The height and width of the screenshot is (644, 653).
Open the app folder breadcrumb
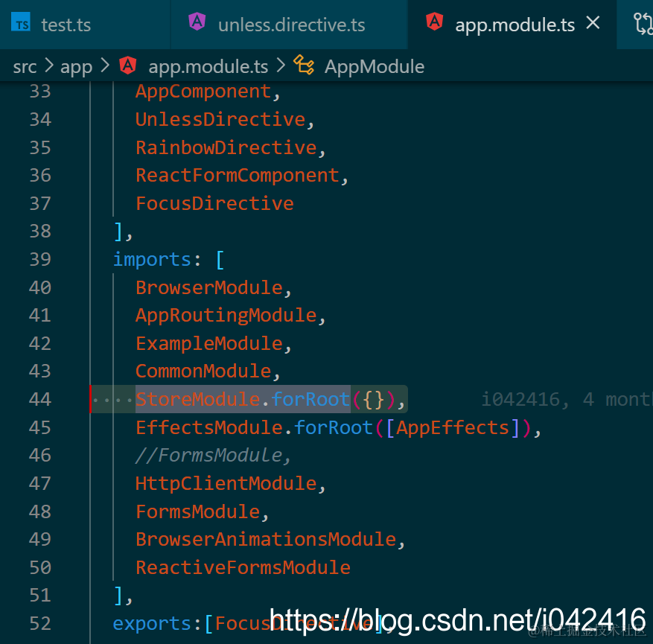(76, 66)
